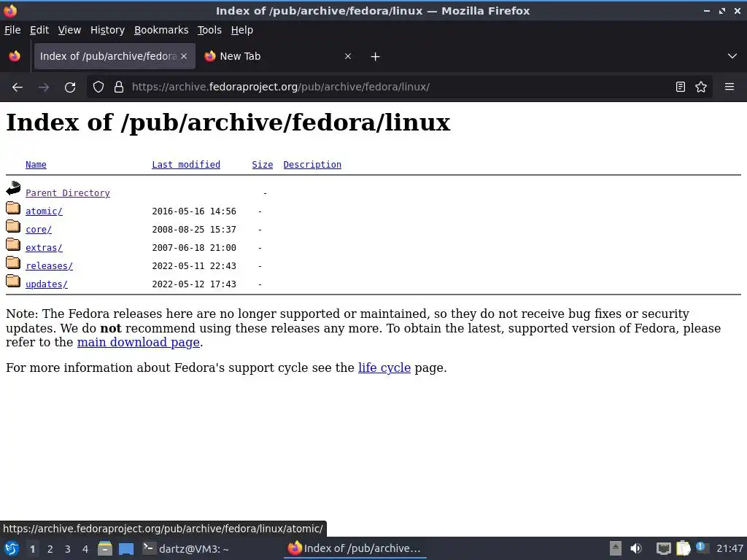Sort listing by Last modified

point(186,165)
